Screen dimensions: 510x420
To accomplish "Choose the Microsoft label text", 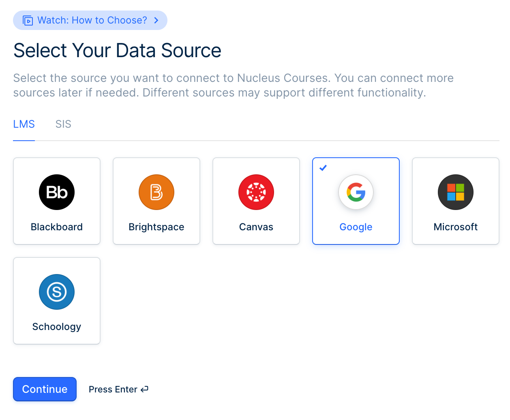I will pos(456,227).
